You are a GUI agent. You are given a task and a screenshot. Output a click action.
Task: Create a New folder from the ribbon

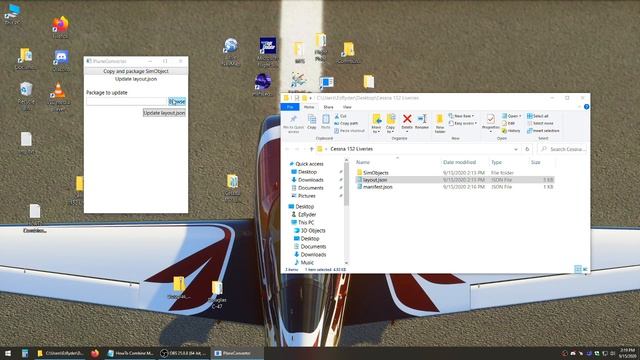tap(440, 123)
